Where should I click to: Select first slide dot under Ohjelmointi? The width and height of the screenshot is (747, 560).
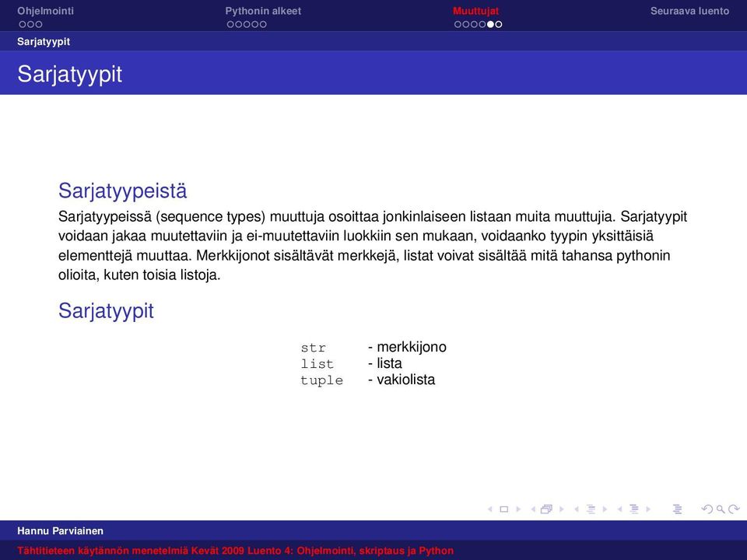(x=23, y=24)
